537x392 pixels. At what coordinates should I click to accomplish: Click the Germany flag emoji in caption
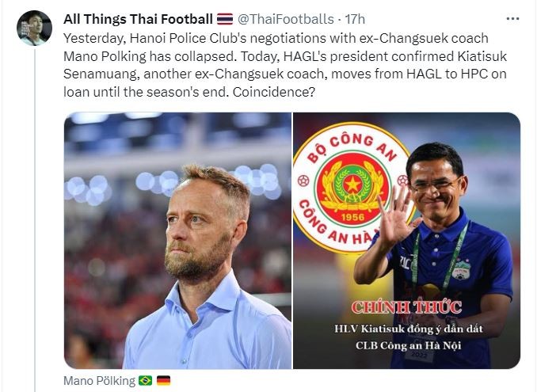[162, 381]
